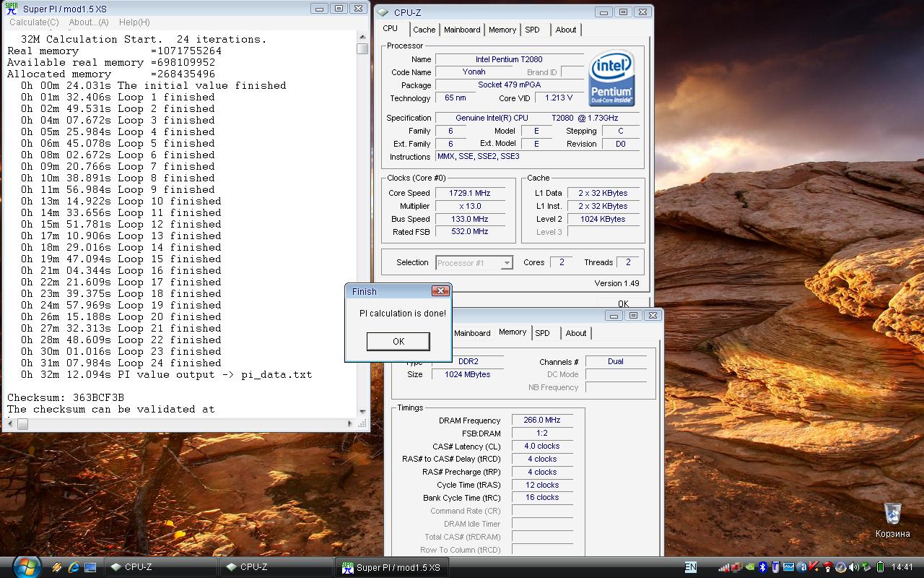Click the NVIDIA tray icon
This screenshot has width=924, height=578.
click(749, 567)
